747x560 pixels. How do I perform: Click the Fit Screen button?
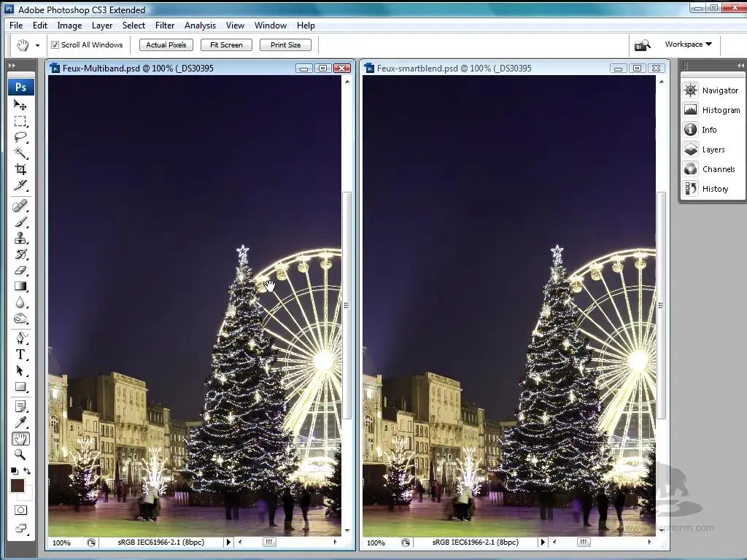pos(226,45)
